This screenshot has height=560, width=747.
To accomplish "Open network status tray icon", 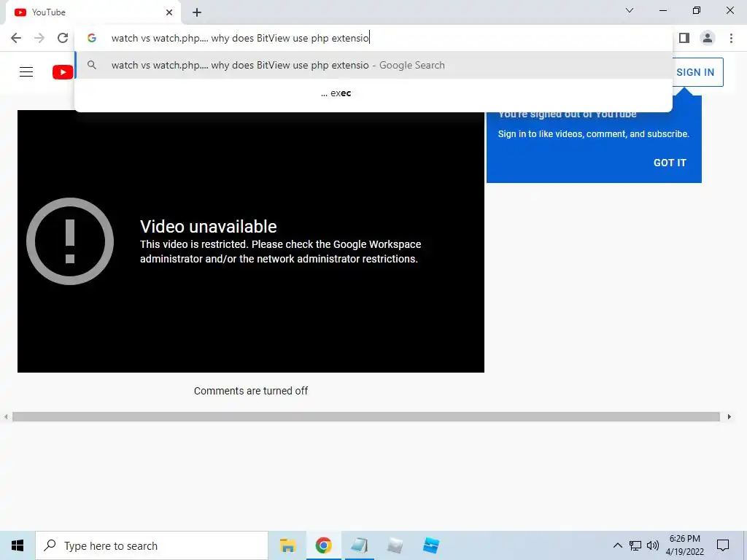I will click(635, 545).
